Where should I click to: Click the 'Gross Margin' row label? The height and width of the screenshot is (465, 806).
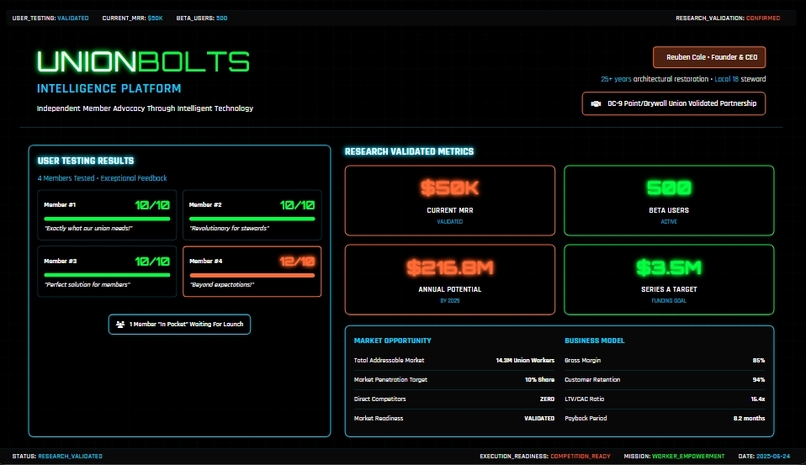click(x=582, y=360)
